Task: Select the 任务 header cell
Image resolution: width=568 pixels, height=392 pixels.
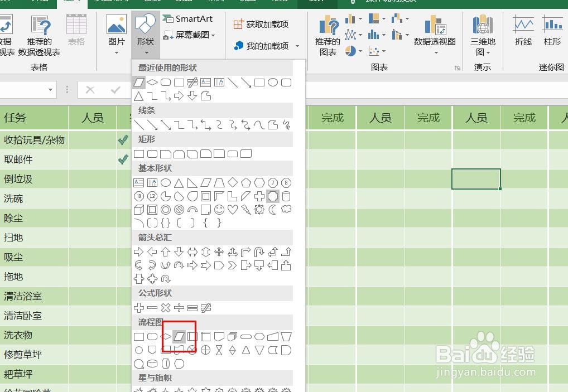Action: point(34,118)
